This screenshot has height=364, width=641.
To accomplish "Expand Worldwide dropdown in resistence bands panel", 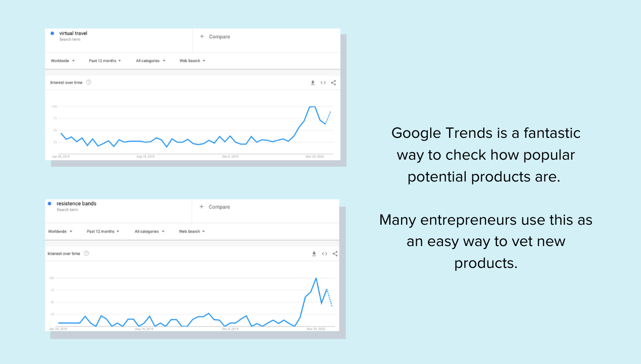I will 60,232.
